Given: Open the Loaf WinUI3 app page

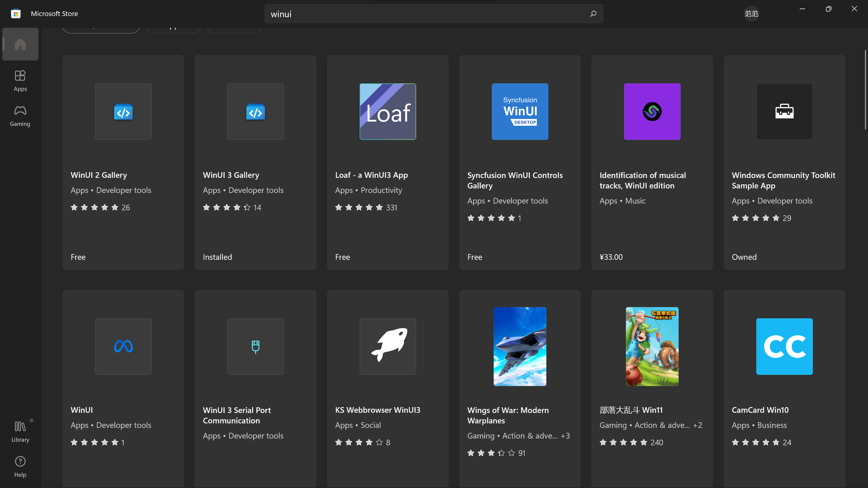Looking at the screenshot, I should click(x=387, y=162).
